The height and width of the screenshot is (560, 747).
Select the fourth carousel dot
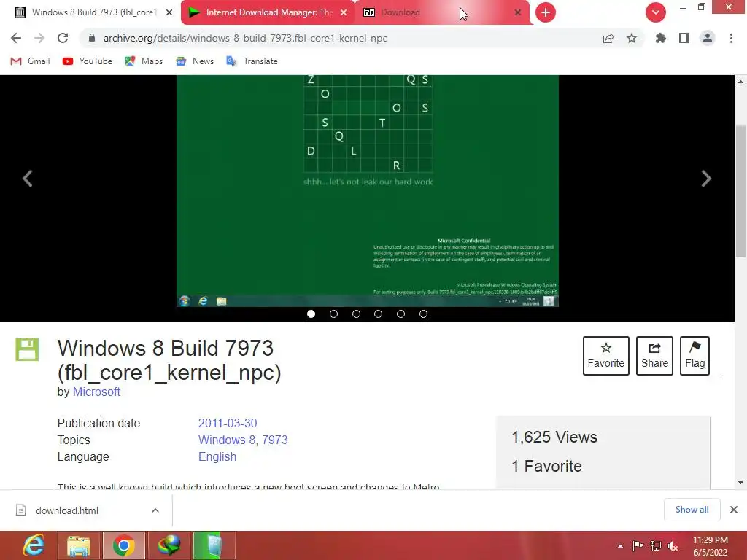pos(379,314)
